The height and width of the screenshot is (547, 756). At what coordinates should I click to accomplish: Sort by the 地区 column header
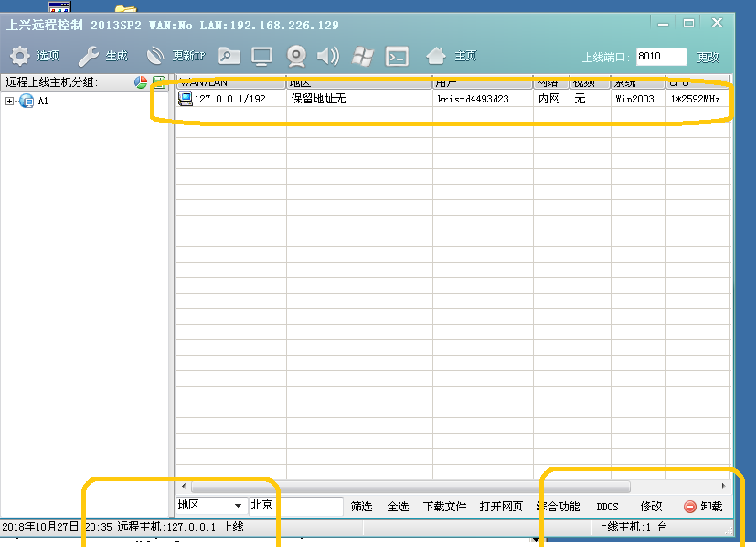[359, 82]
